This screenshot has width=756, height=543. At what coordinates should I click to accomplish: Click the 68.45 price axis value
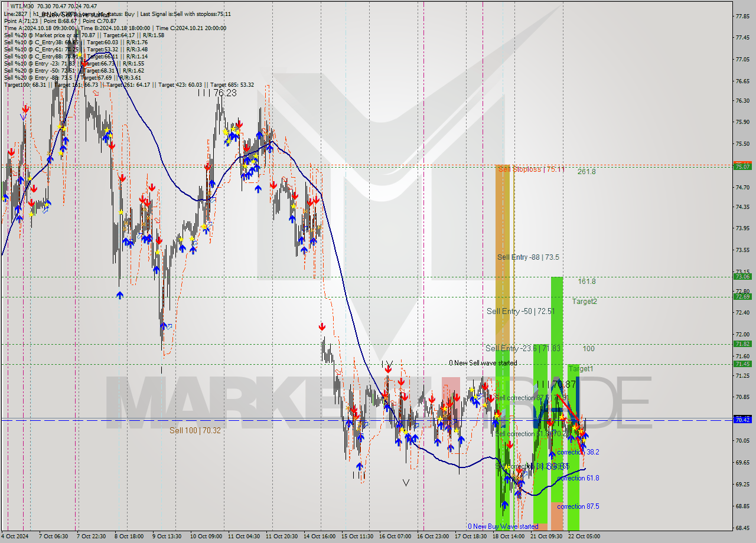pyautogui.click(x=743, y=528)
